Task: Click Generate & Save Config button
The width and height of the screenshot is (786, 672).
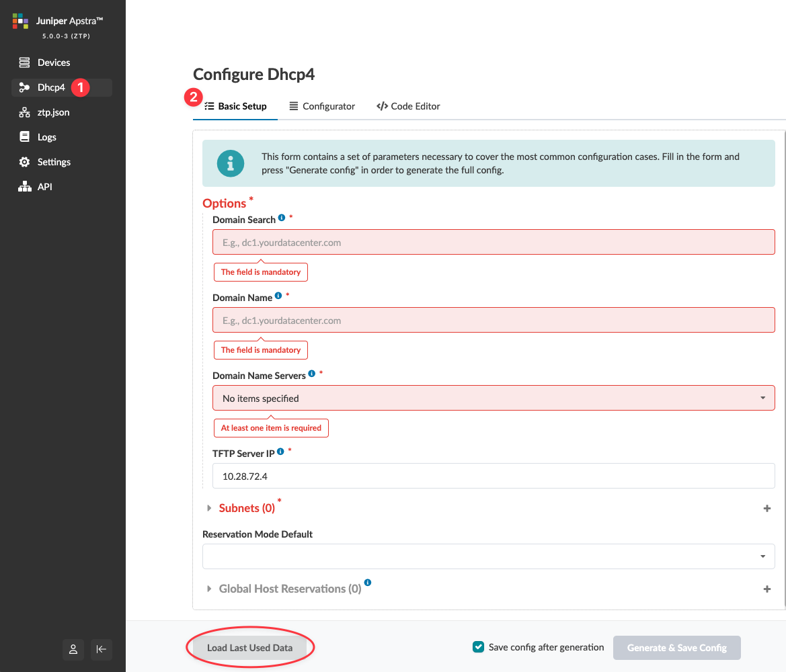Action: coord(676,648)
